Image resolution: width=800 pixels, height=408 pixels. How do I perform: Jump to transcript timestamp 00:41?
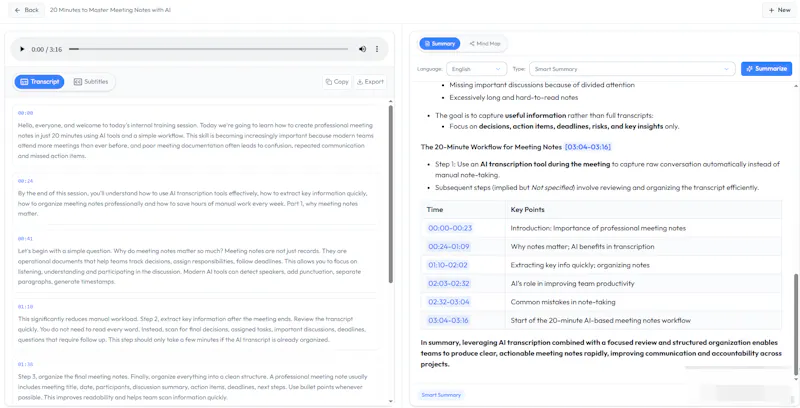coord(26,239)
